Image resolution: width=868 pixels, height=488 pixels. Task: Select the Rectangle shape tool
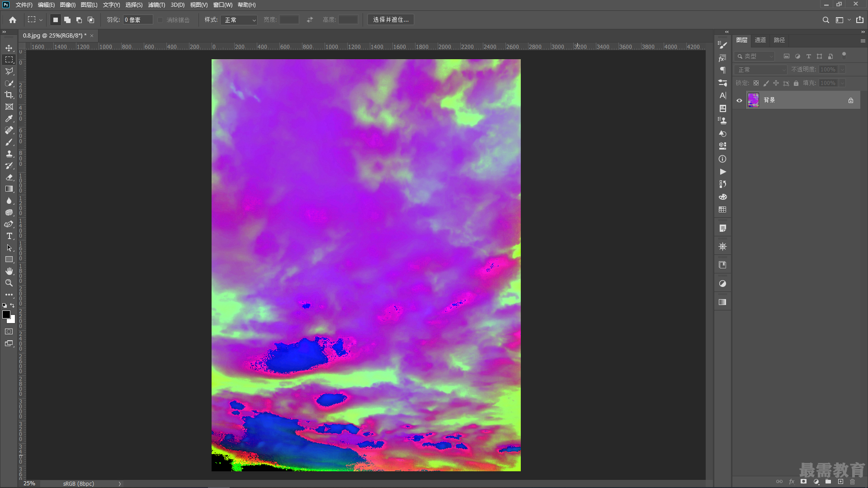pyautogui.click(x=9, y=259)
